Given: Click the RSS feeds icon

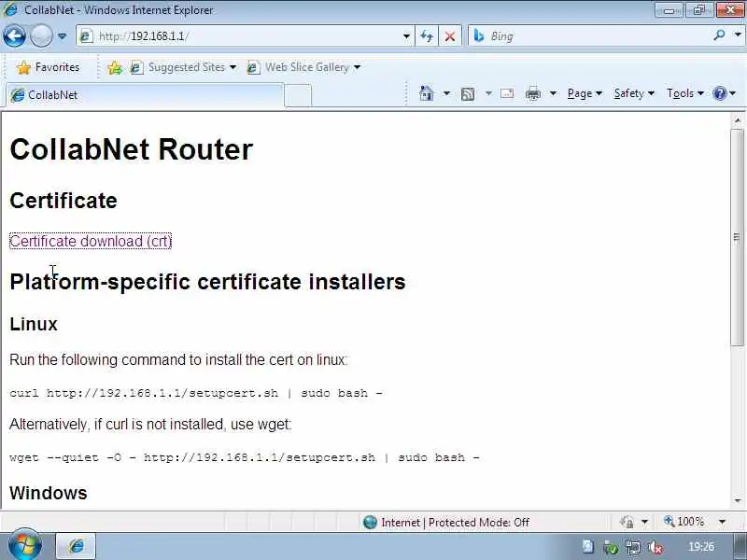Looking at the screenshot, I should pyautogui.click(x=468, y=94).
